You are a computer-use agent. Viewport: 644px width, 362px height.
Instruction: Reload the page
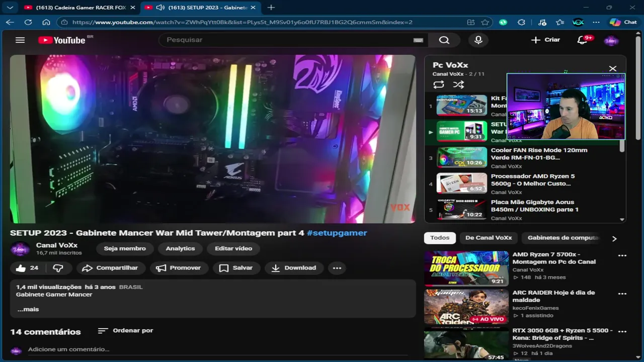coord(28,22)
